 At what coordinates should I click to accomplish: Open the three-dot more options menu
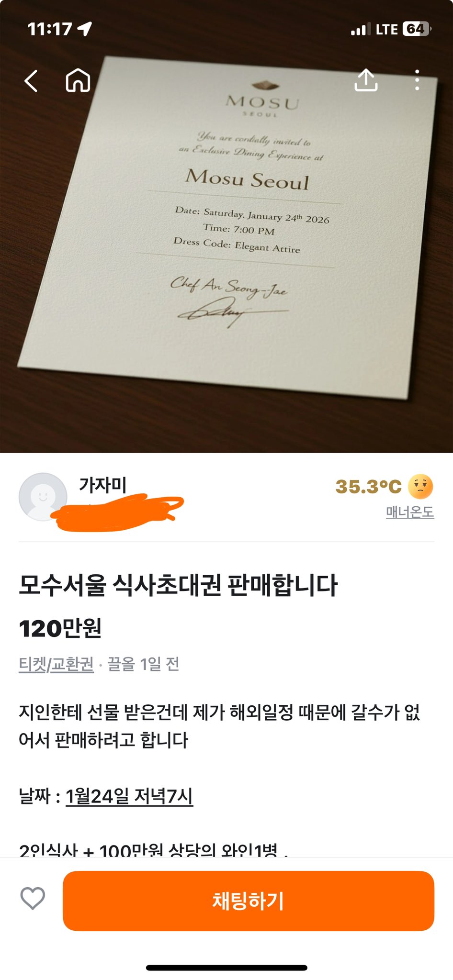(417, 80)
